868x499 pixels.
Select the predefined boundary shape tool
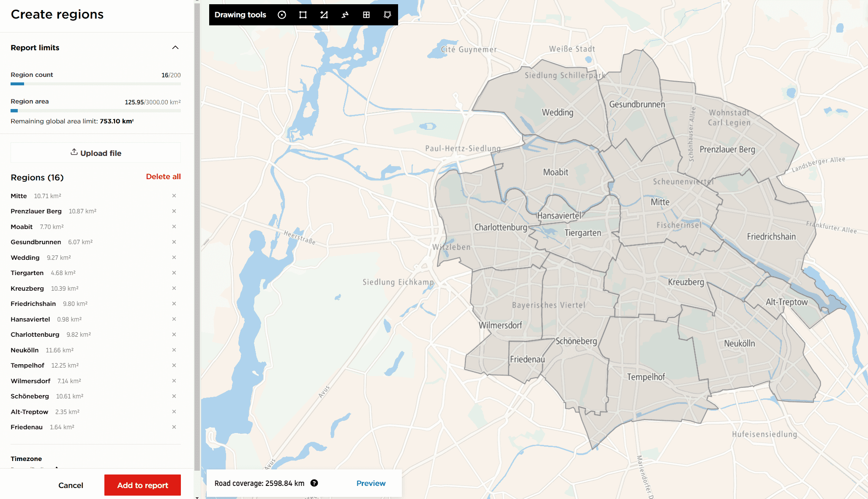(387, 15)
